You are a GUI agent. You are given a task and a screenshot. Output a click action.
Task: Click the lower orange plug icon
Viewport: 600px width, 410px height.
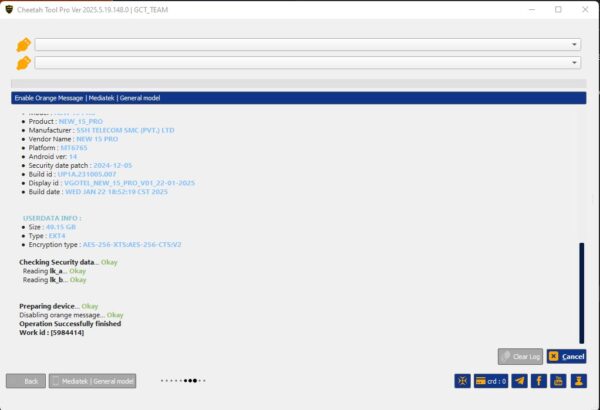point(23,63)
